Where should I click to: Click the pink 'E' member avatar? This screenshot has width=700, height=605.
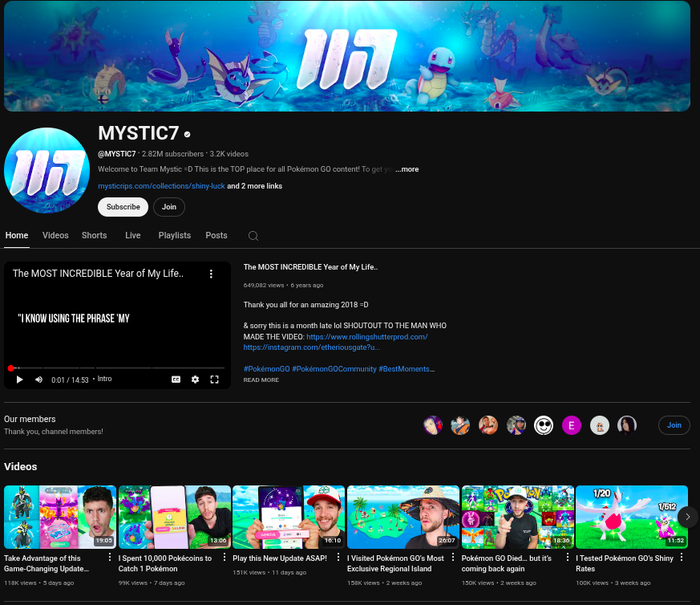click(572, 425)
